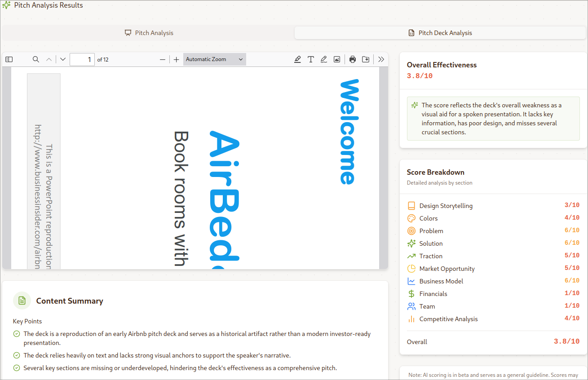588x380 pixels.
Task: Click the Content Summary document icon
Action: tap(22, 300)
